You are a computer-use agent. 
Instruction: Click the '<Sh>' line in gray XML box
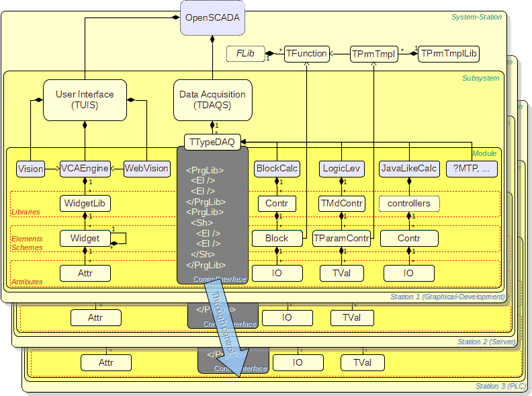coord(202,223)
